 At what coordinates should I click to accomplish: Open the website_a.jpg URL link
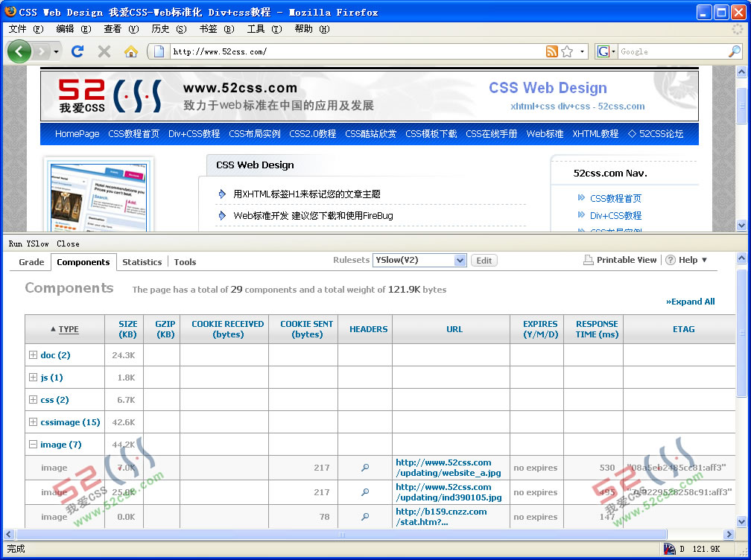click(x=449, y=468)
